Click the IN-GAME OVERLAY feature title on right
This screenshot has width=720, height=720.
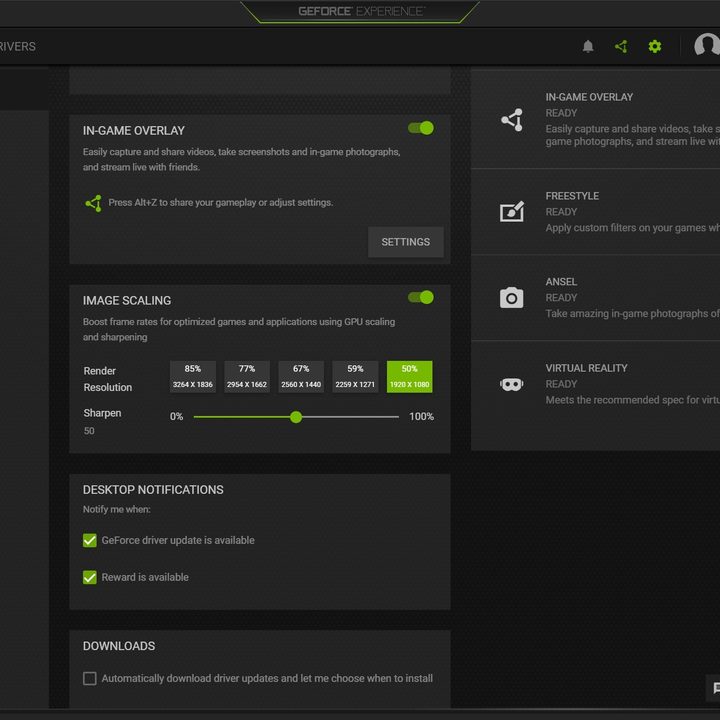coord(589,97)
